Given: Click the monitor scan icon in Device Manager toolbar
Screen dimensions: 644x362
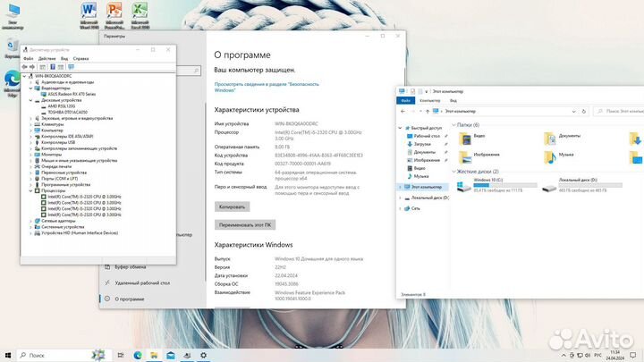Looking at the screenshot, I should pyautogui.click(x=71, y=67).
